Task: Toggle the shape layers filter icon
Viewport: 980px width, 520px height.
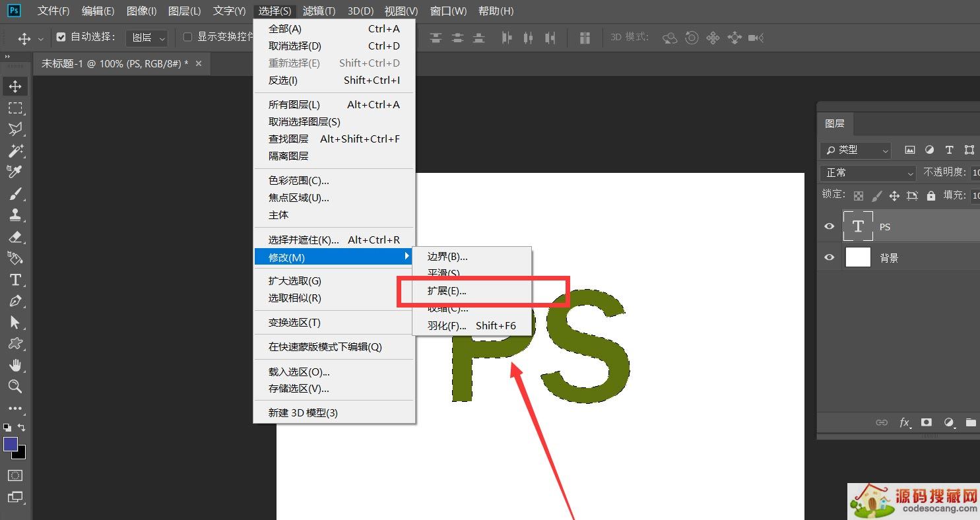Action: tap(969, 150)
